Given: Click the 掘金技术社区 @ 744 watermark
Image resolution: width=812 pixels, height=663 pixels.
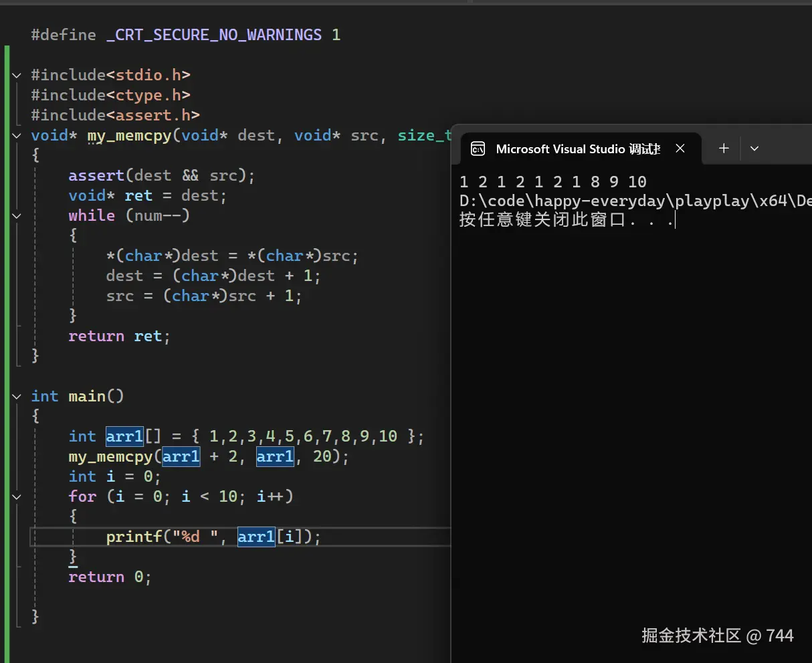Looking at the screenshot, I should [718, 636].
